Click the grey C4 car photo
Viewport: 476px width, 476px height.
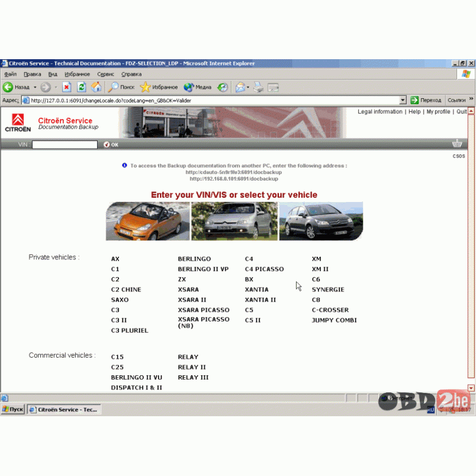pos(321,222)
